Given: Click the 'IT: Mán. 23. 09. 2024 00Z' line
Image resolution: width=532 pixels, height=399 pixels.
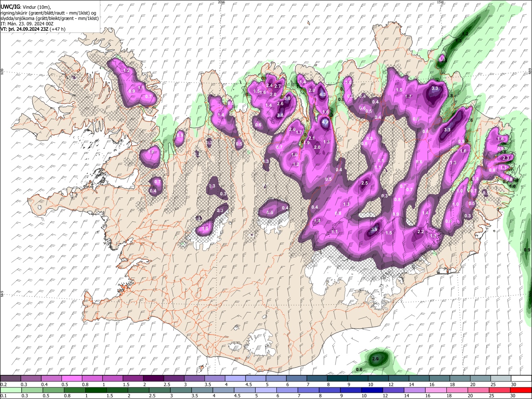Looking at the screenshot, I should (x=27, y=24).
